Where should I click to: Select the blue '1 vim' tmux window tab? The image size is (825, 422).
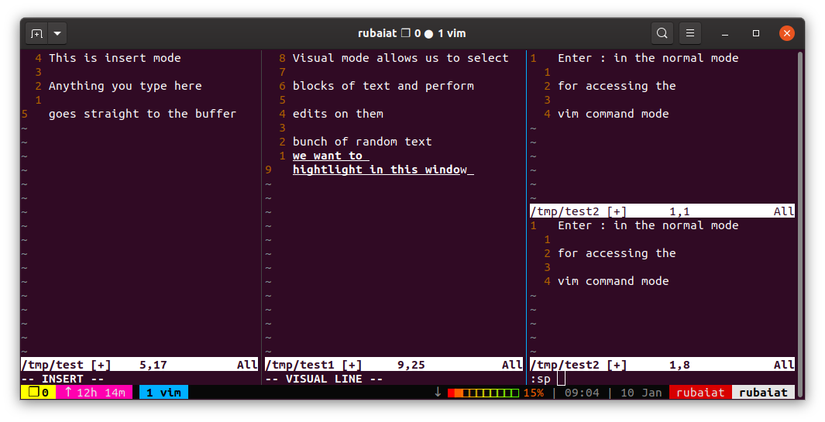(x=163, y=393)
